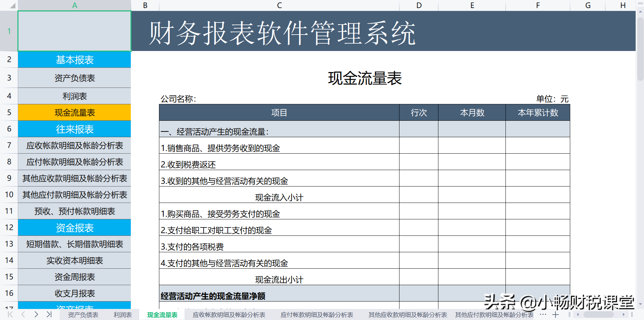This screenshot has width=644, height=320.
Task: Open the hidden sheets list via the ellipsis
Action: [x=543, y=315]
